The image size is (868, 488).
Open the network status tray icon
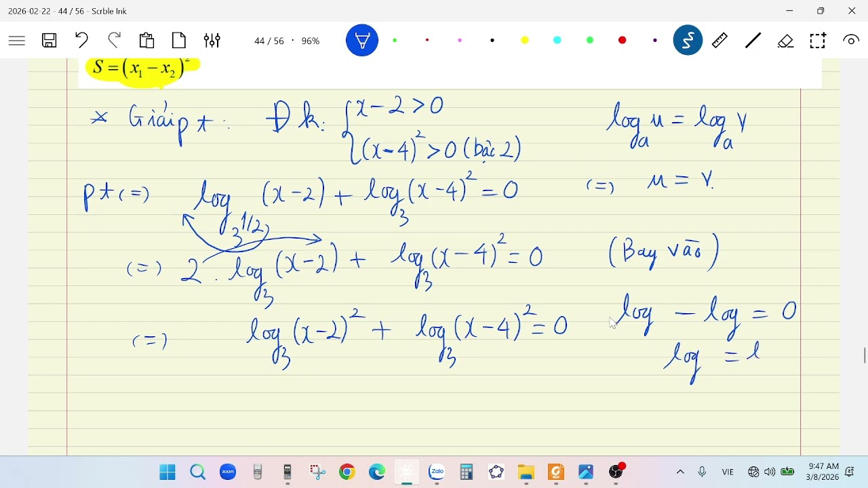(753, 472)
